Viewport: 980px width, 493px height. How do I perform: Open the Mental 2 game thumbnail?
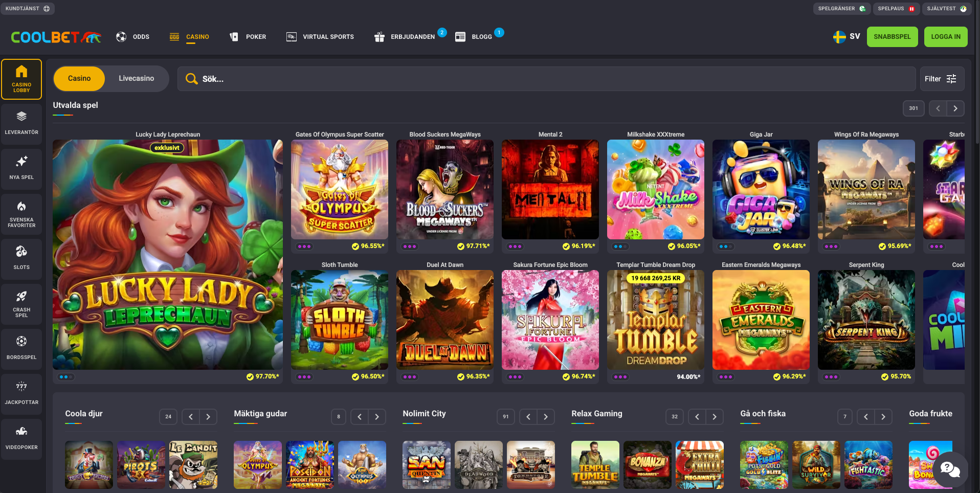pyautogui.click(x=550, y=190)
